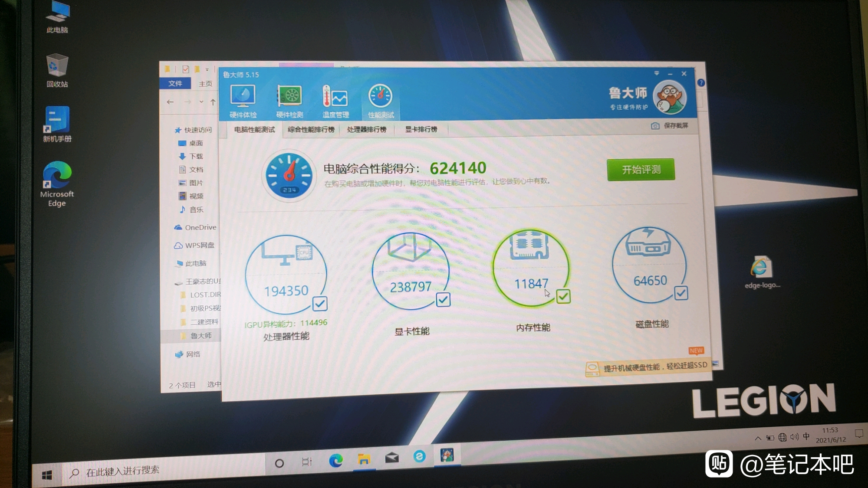
Task: Switch to 电脑性能测试 tab
Action: click(254, 130)
